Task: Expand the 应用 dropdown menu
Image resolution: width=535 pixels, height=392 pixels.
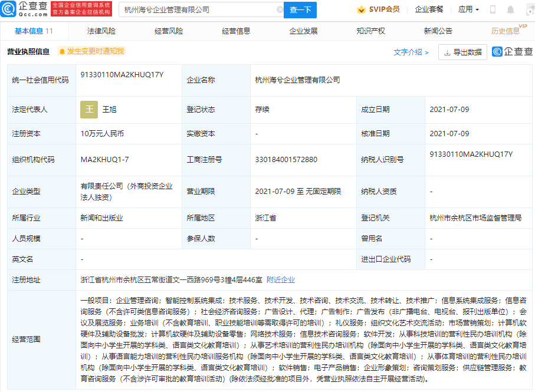Action: click(468, 10)
